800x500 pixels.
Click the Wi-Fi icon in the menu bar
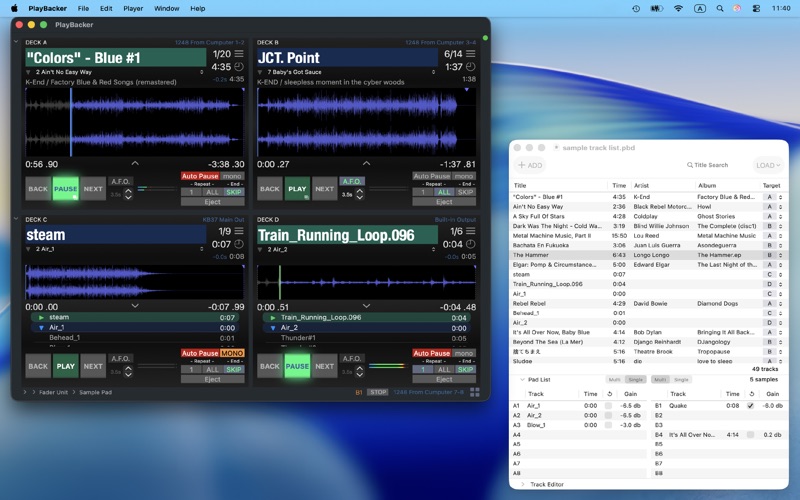pos(678,8)
